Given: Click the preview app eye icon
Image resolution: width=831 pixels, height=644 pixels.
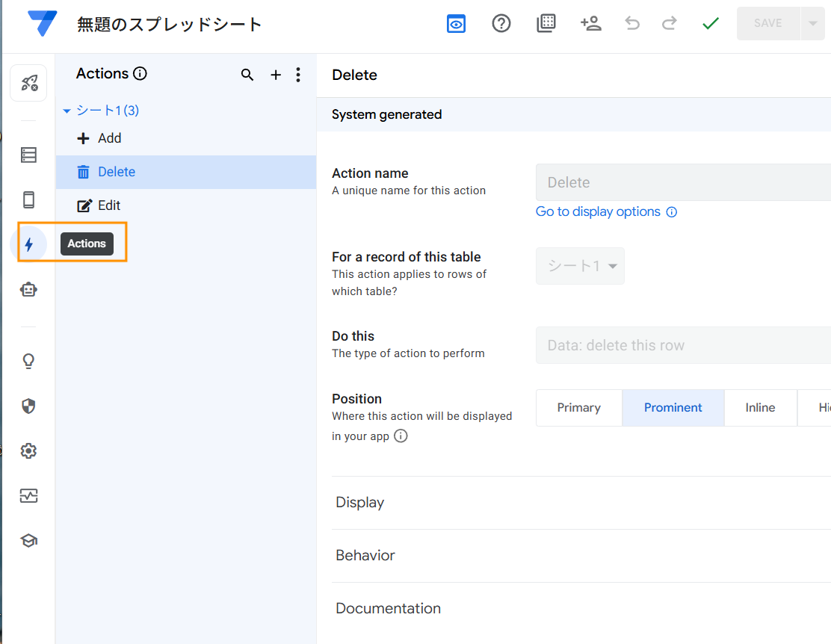Looking at the screenshot, I should [x=456, y=24].
